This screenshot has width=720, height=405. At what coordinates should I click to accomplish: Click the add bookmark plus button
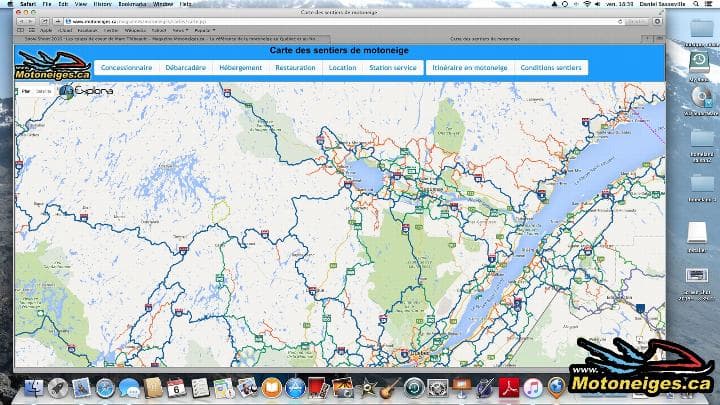[x=57, y=22]
